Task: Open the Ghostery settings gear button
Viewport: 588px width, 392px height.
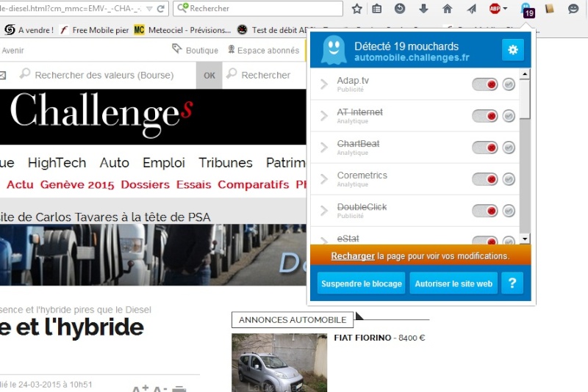Action: click(x=512, y=49)
